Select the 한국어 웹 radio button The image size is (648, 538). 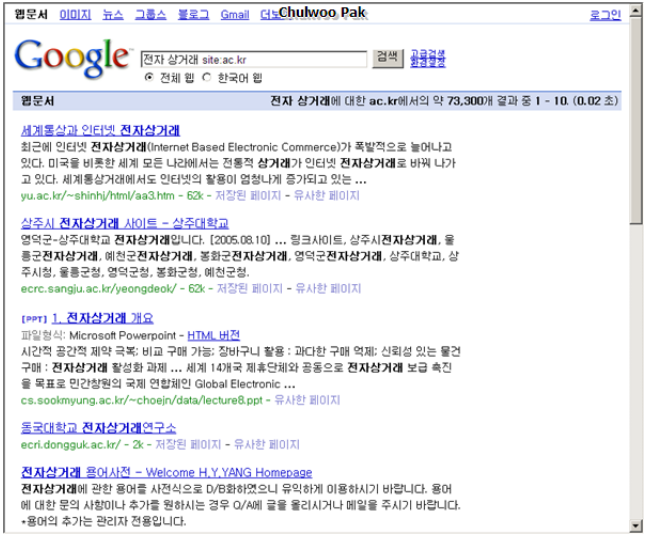pyautogui.click(x=207, y=77)
